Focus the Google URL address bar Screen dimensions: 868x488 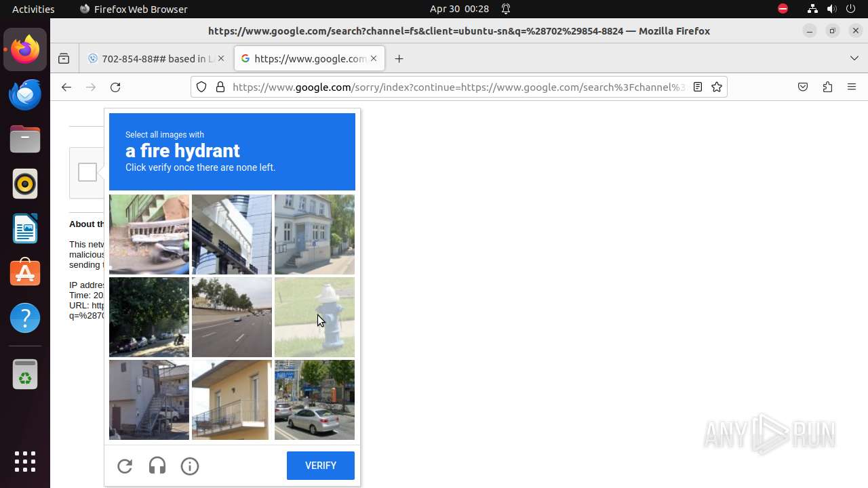[x=458, y=87]
